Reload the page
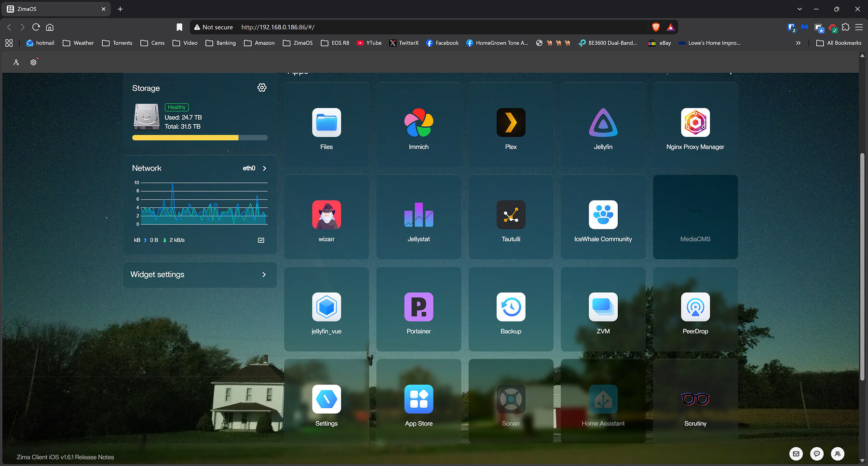Screen dimensions: 868x466 tap(36, 27)
